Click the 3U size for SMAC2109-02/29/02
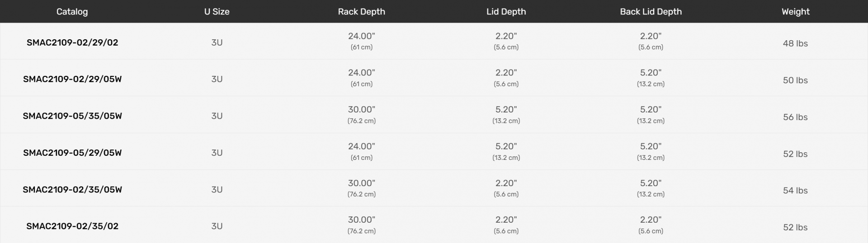 point(217,42)
